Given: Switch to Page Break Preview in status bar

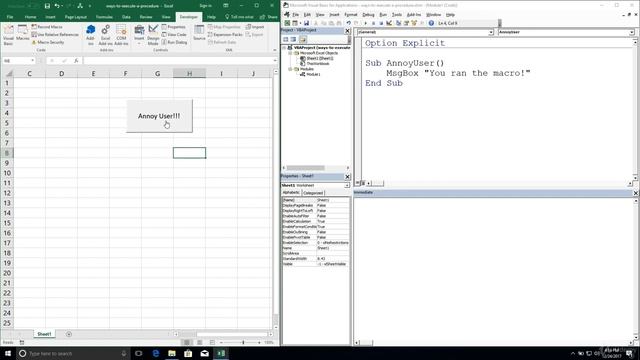Looking at the screenshot, I should 212,342.
